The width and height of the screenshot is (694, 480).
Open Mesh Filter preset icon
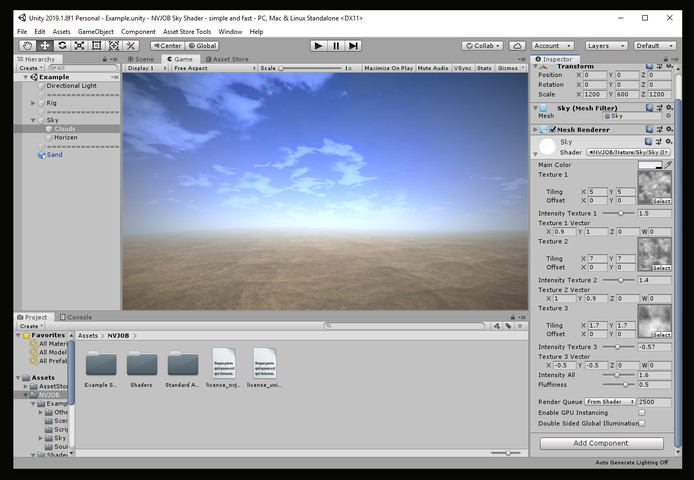[x=659, y=108]
